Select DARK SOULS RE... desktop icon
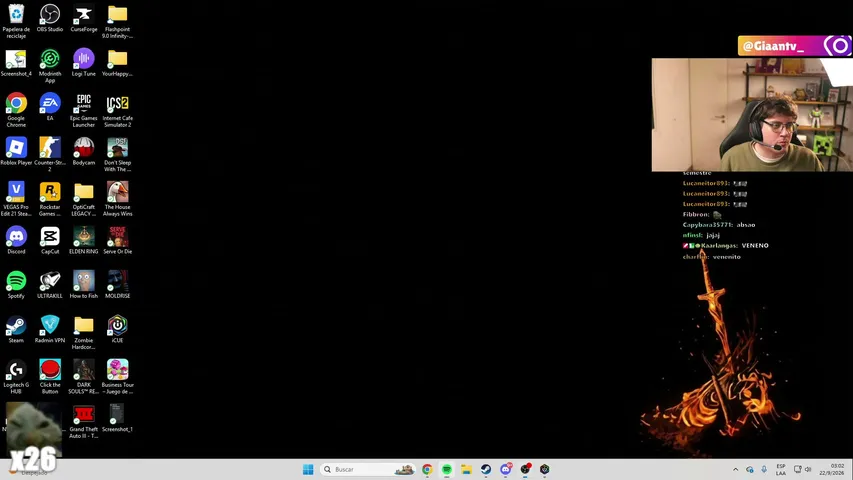The image size is (853, 480). 84,377
